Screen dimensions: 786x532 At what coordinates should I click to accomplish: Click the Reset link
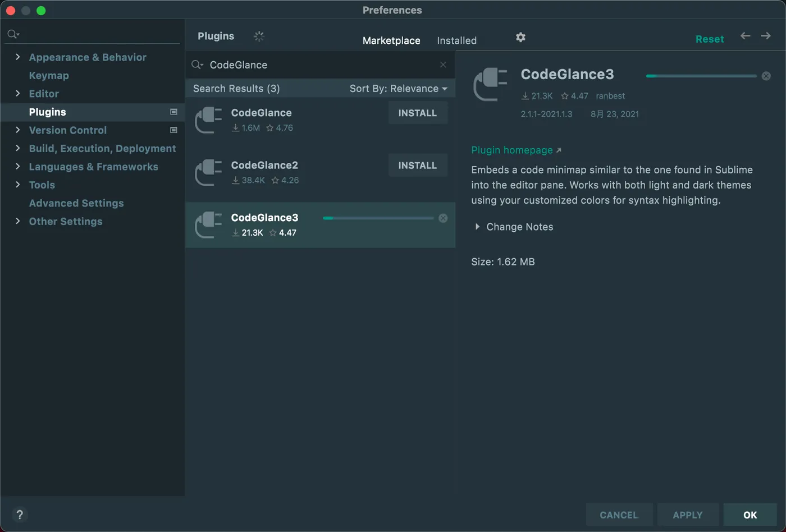[x=710, y=39]
